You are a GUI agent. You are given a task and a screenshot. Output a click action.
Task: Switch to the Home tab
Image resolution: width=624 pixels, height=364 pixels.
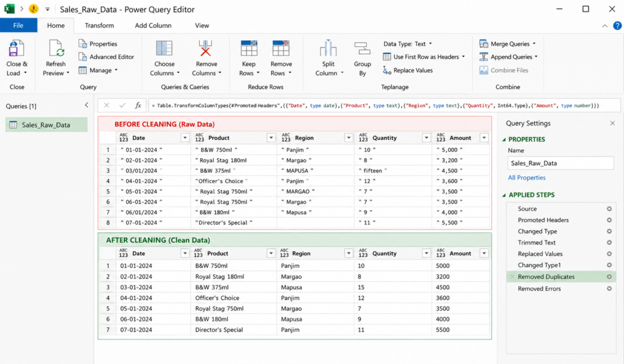[55, 26]
